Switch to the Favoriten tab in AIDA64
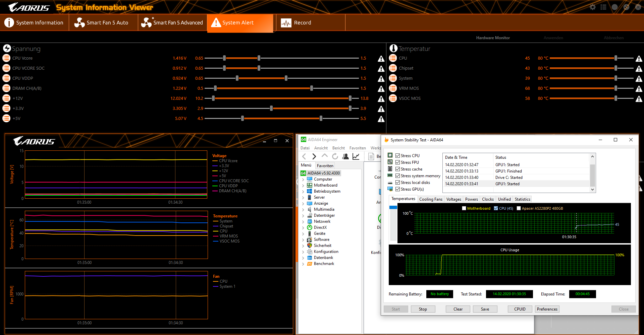Image resolution: width=644 pixels, height=335 pixels. coord(325,165)
